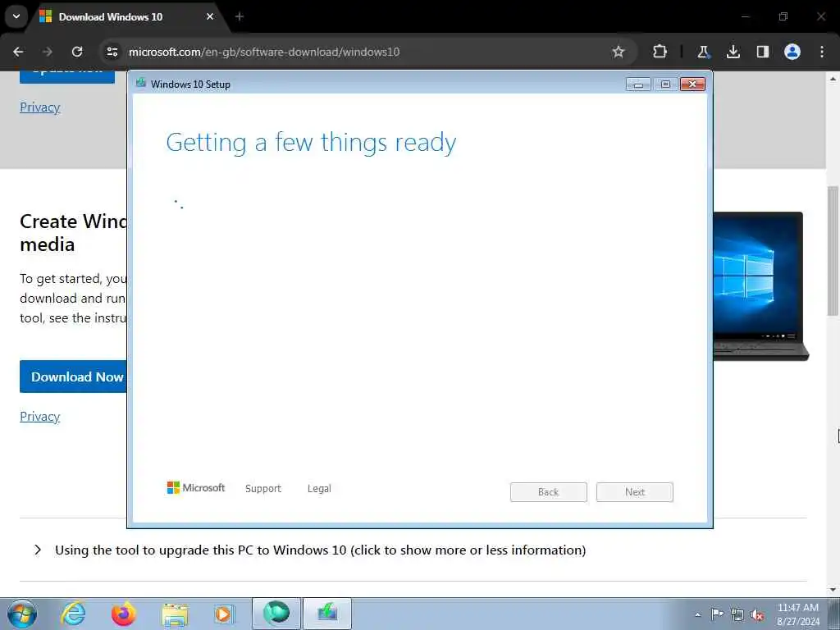
Task: Open site information icon in address bar
Action: point(112,52)
